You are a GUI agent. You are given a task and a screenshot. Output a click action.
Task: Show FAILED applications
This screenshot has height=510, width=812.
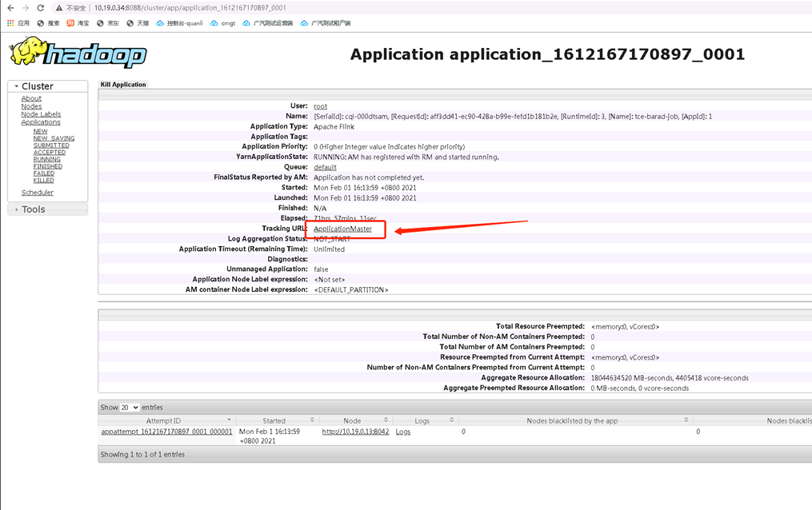pyautogui.click(x=44, y=173)
